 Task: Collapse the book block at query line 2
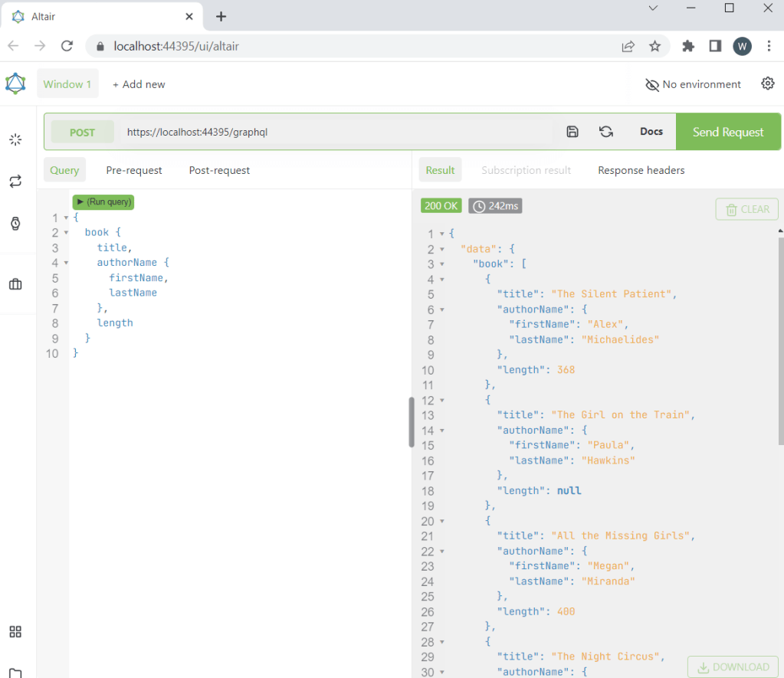(x=66, y=233)
